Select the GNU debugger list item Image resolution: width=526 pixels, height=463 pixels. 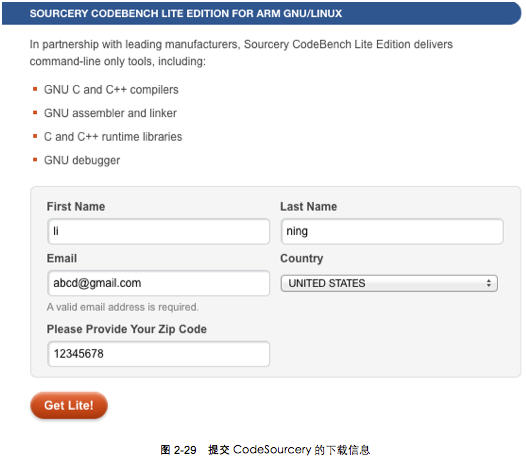tap(82, 160)
